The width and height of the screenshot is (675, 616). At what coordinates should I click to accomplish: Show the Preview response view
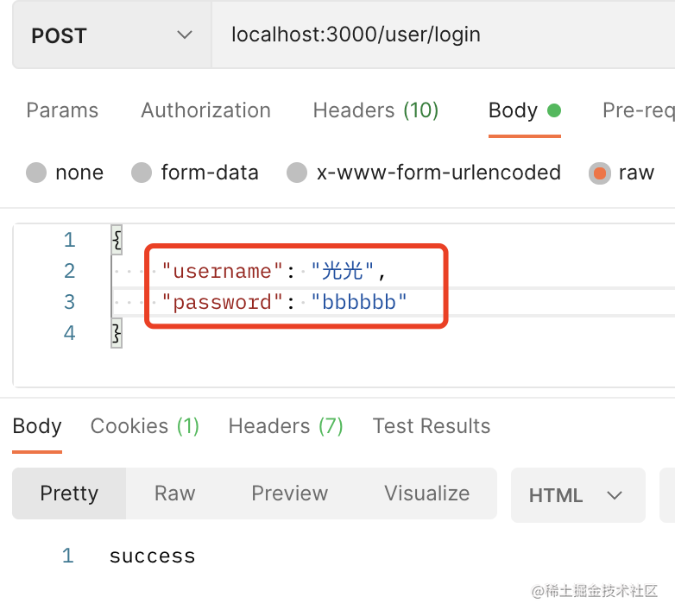point(289,493)
